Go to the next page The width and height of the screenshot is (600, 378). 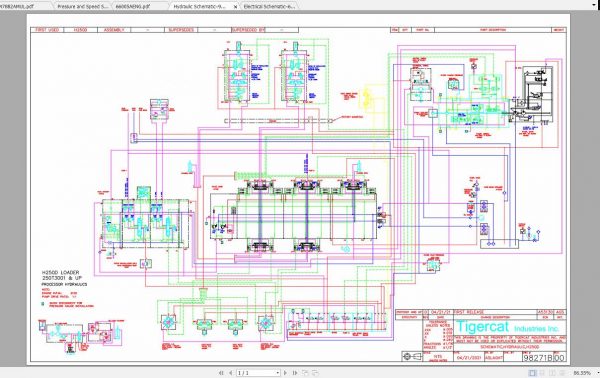[285, 373]
